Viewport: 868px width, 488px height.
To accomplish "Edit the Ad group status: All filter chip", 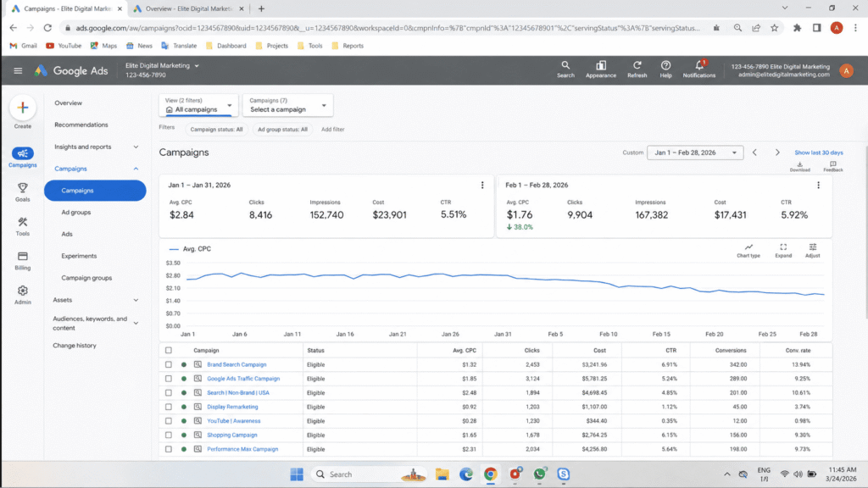I will pos(282,130).
